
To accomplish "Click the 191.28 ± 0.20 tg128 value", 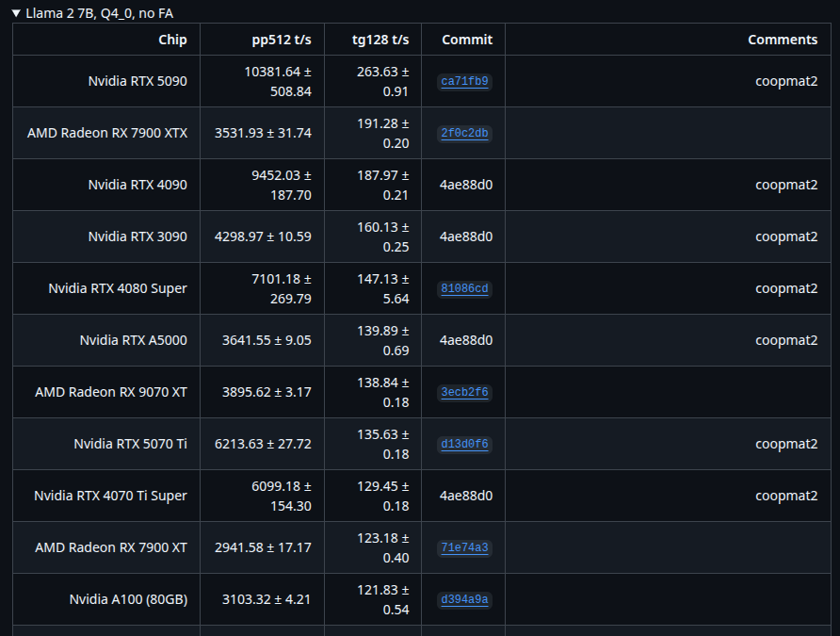I will point(383,134).
